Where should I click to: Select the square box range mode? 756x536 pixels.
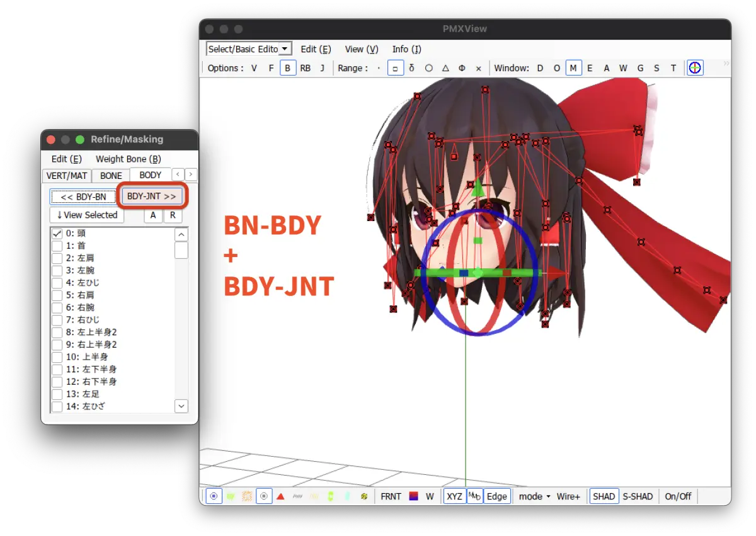pyautogui.click(x=395, y=68)
